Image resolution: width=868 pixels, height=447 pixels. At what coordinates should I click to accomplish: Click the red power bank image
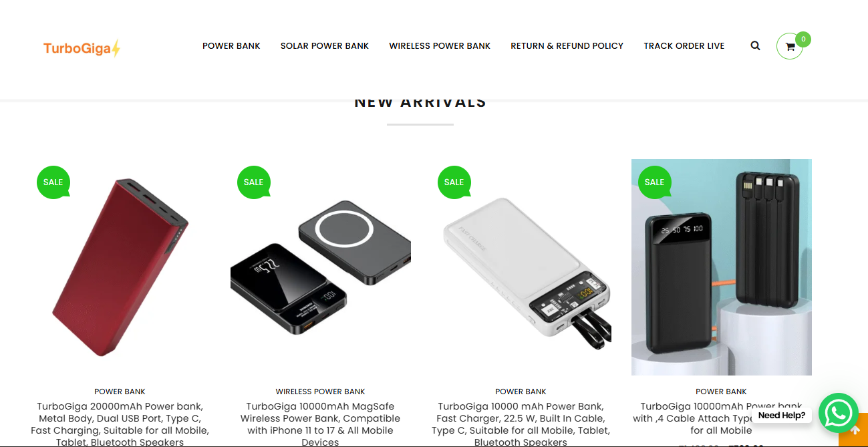pos(120,267)
